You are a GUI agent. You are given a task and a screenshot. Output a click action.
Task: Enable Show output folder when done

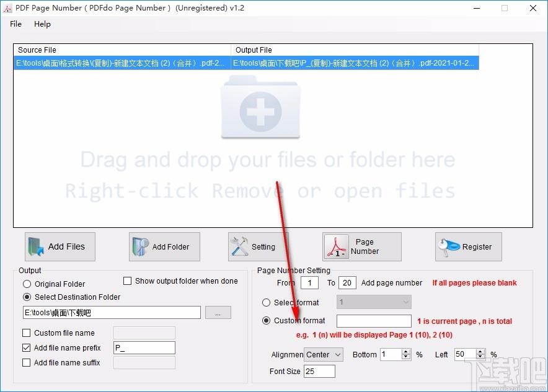click(128, 281)
